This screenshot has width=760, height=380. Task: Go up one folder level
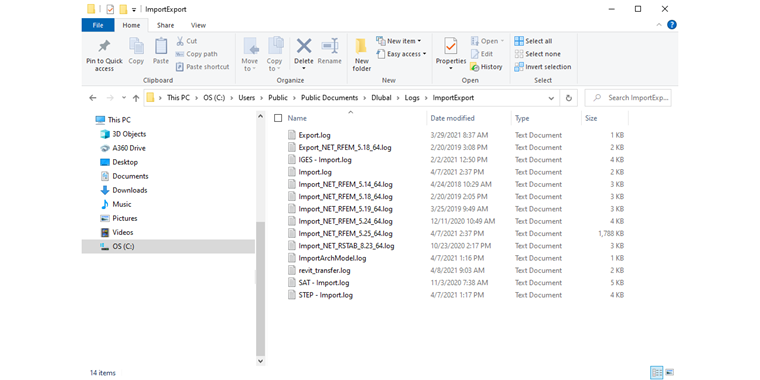[136, 98]
